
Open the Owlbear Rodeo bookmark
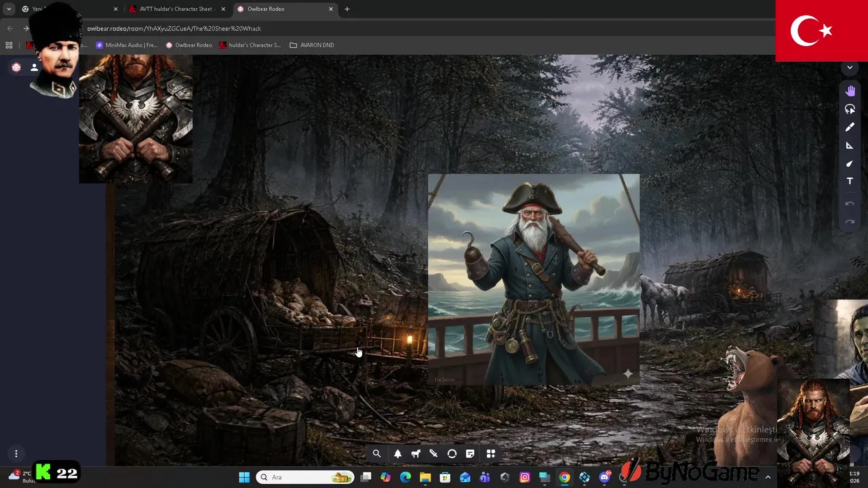coord(189,45)
